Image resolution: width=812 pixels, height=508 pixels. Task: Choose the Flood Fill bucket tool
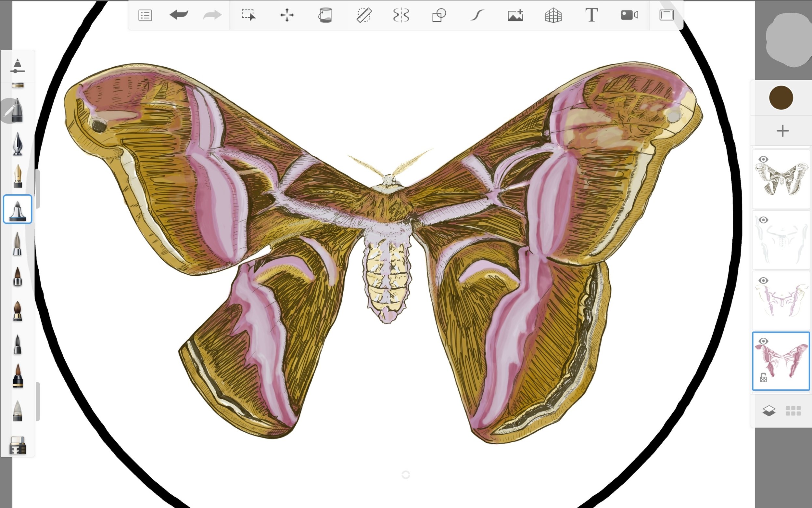[325, 16]
